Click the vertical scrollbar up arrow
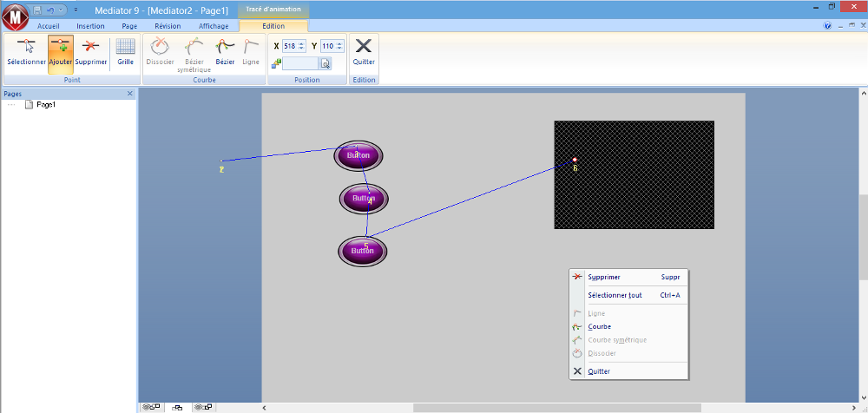868x413 pixels. 863,93
